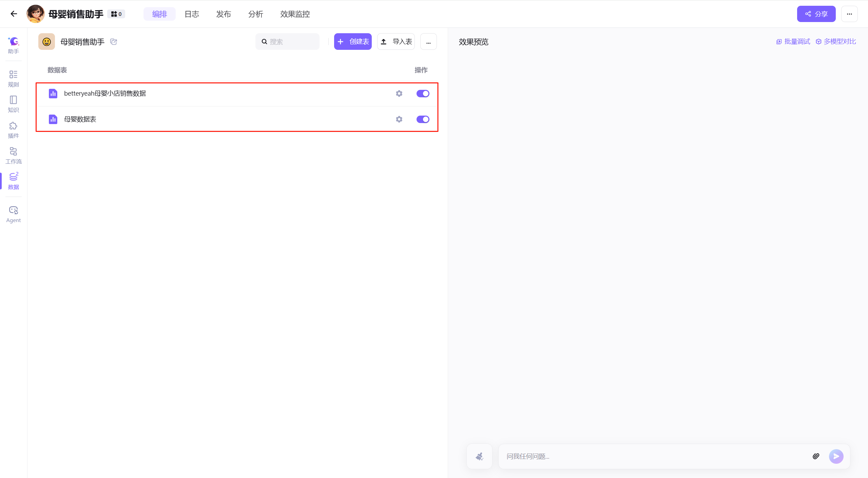Click the edit icon beside 母婴销售助手

[x=114, y=42]
